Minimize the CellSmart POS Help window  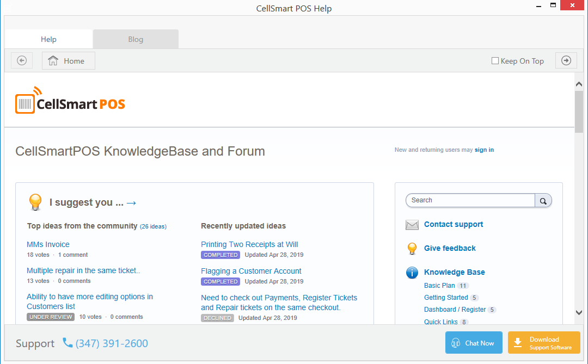(x=538, y=5)
